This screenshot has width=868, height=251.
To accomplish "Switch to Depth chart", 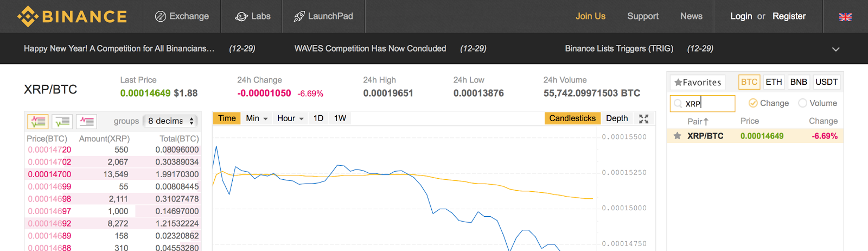I will click(617, 118).
